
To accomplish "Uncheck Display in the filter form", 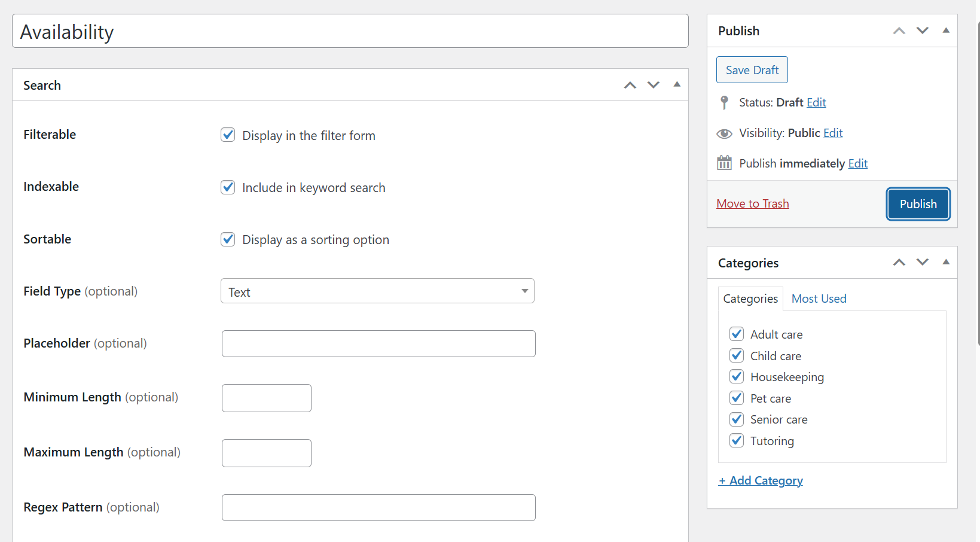I will tap(228, 135).
